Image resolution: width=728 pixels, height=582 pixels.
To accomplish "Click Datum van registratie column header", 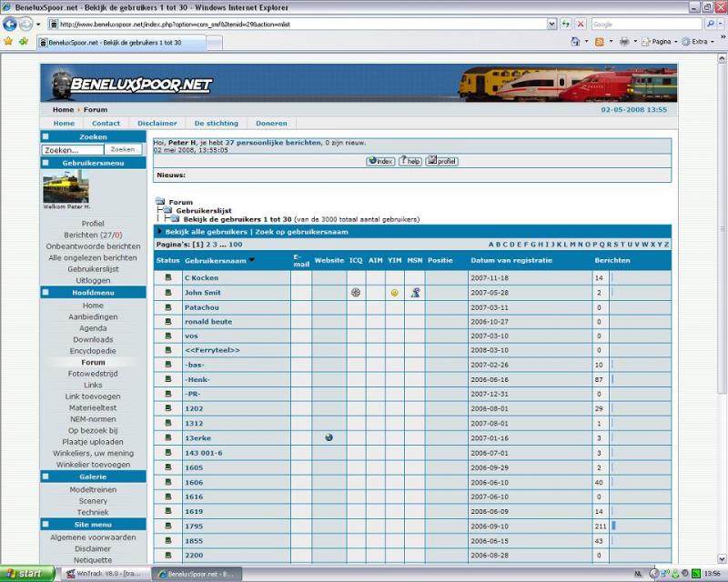I will point(511,260).
